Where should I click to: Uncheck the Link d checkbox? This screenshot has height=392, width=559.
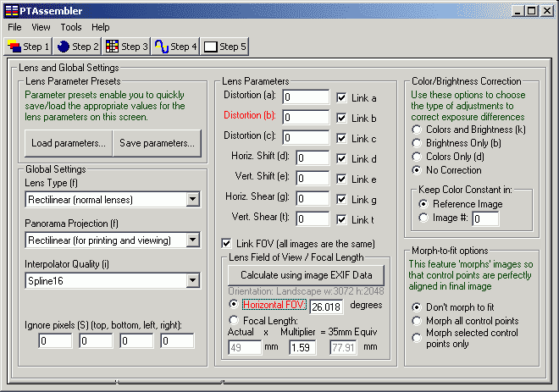[341, 158]
